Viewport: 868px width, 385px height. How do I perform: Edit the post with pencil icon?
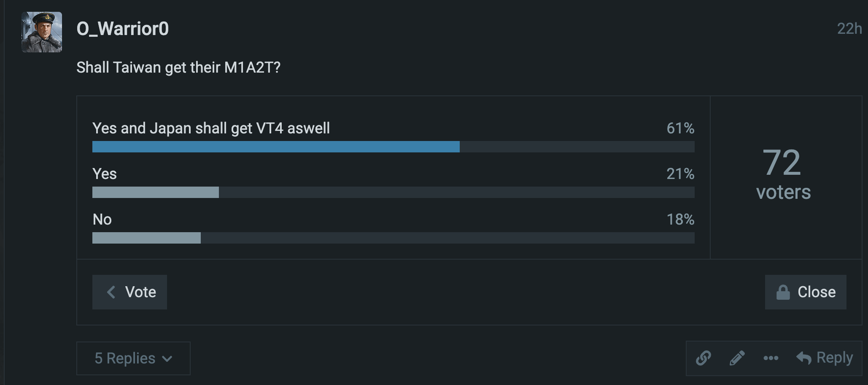coord(737,358)
